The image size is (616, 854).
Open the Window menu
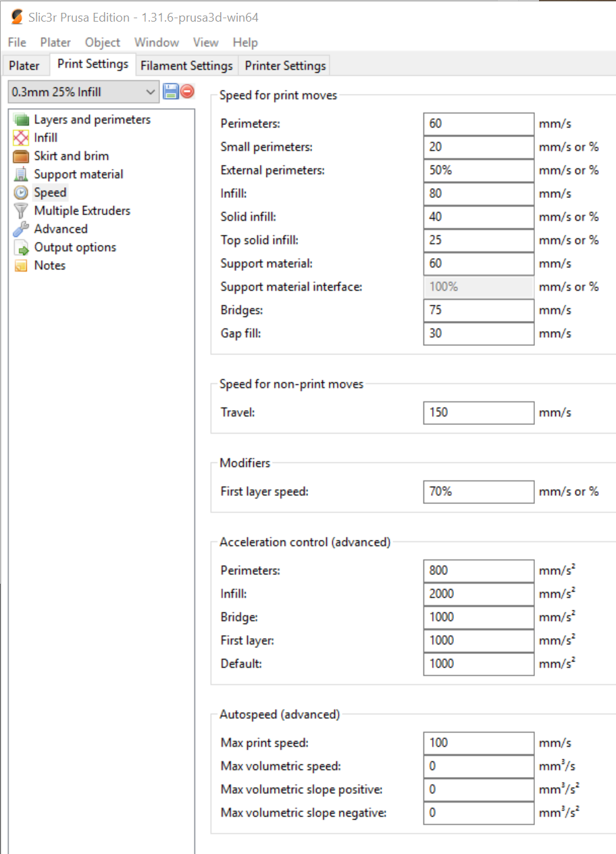157,42
